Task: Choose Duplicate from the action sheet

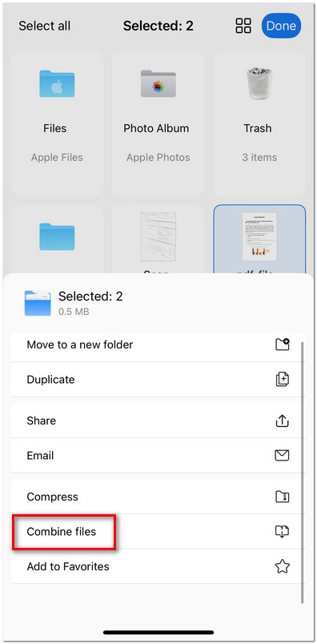Action: [158, 380]
